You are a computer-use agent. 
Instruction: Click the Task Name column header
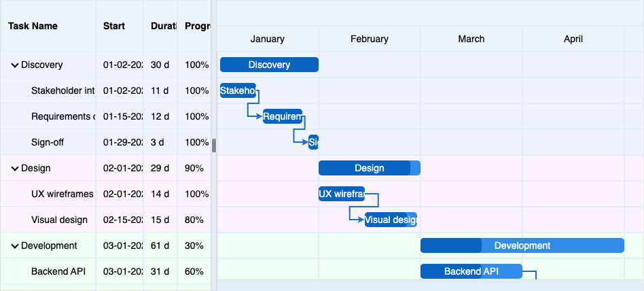click(33, 26)
